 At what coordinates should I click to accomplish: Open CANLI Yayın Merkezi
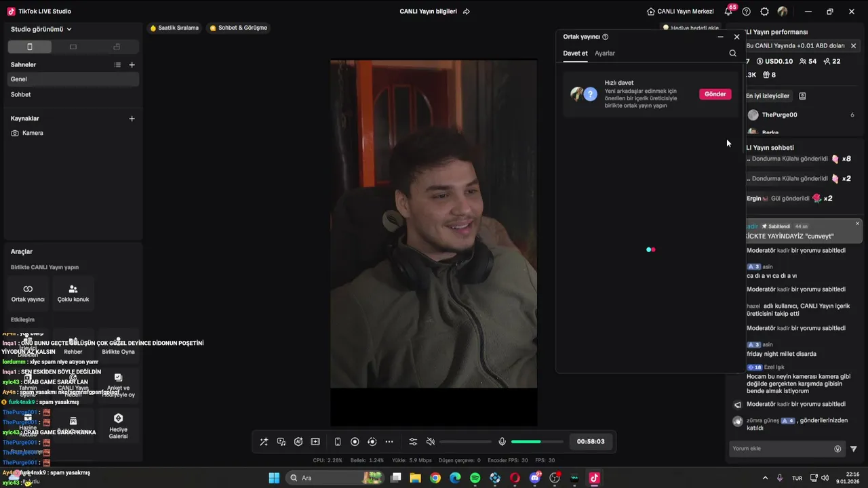[680, 12]
